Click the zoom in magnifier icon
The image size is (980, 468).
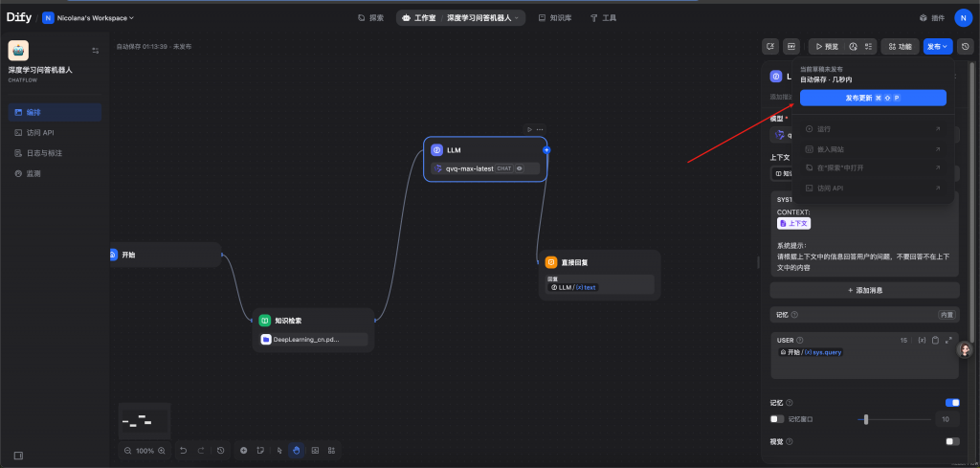click(x=161, y=450)
